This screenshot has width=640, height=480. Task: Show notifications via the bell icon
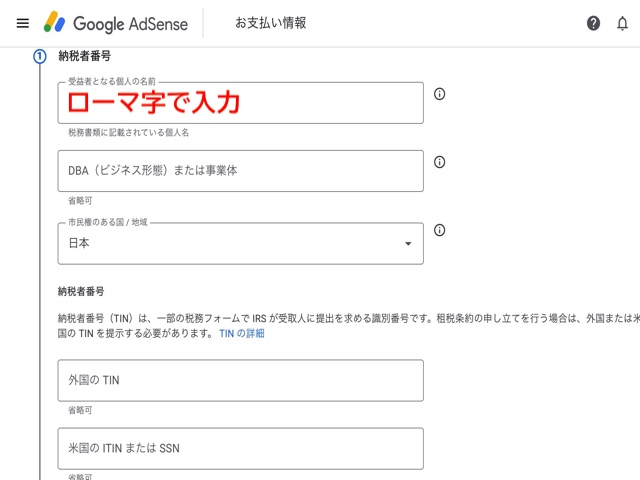[622, 23]
